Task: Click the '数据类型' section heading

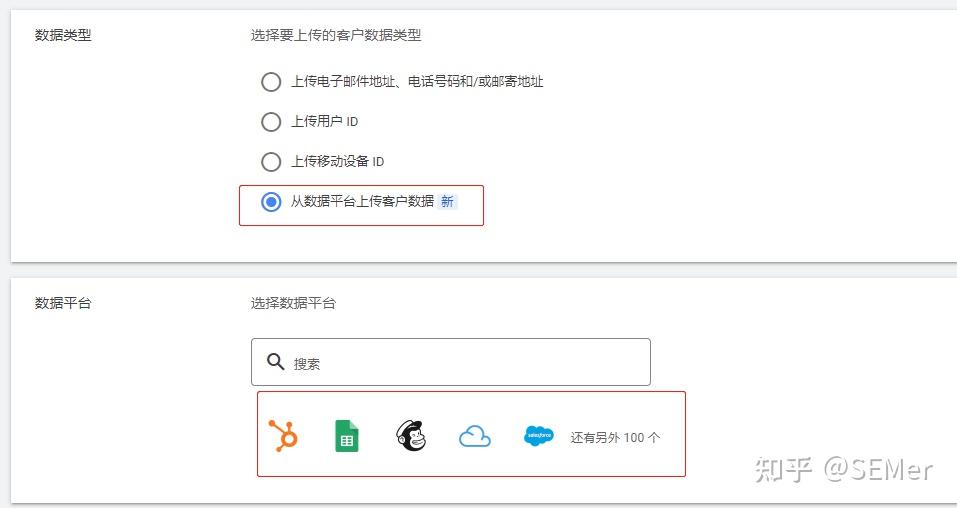Action: pos(63,35)
